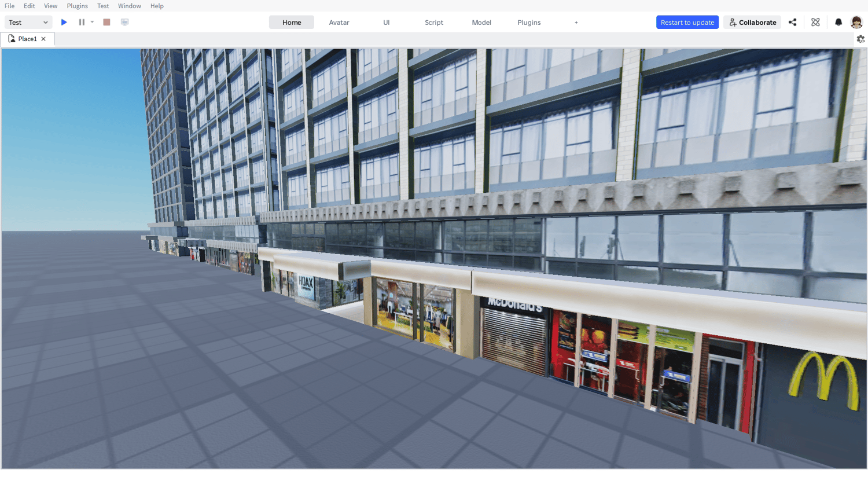Click the yellow golden arches logo in the viewport
The width and height of the screenshot is (868, 488).
pyautogui.click(x=824, y=380)
